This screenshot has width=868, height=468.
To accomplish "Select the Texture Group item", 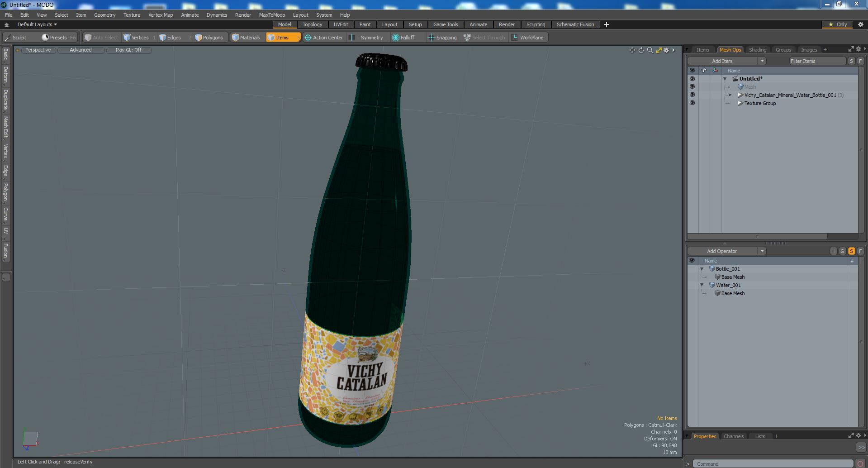I will pos(760,103).
